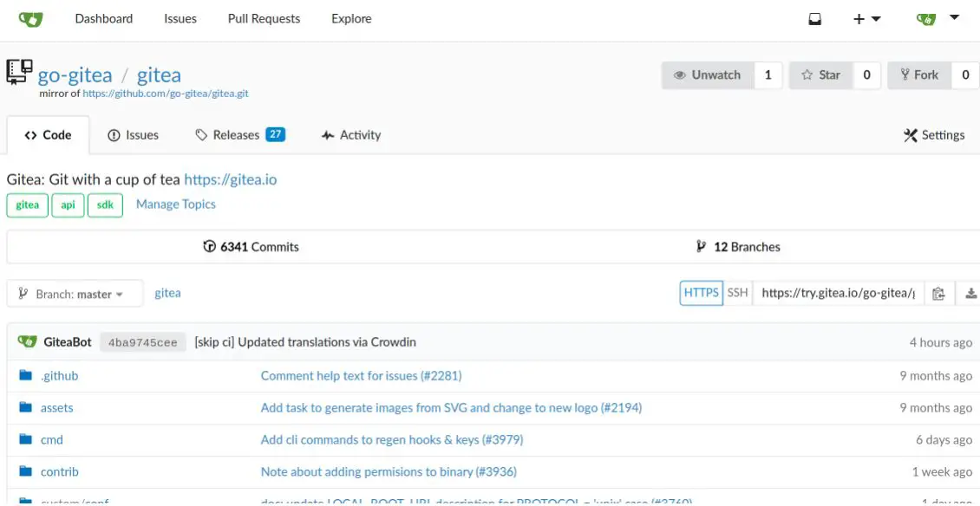Open the go-gitea owner link
Image resolution: width=980 pixels, height=506 pixels.
click(75, 75)
